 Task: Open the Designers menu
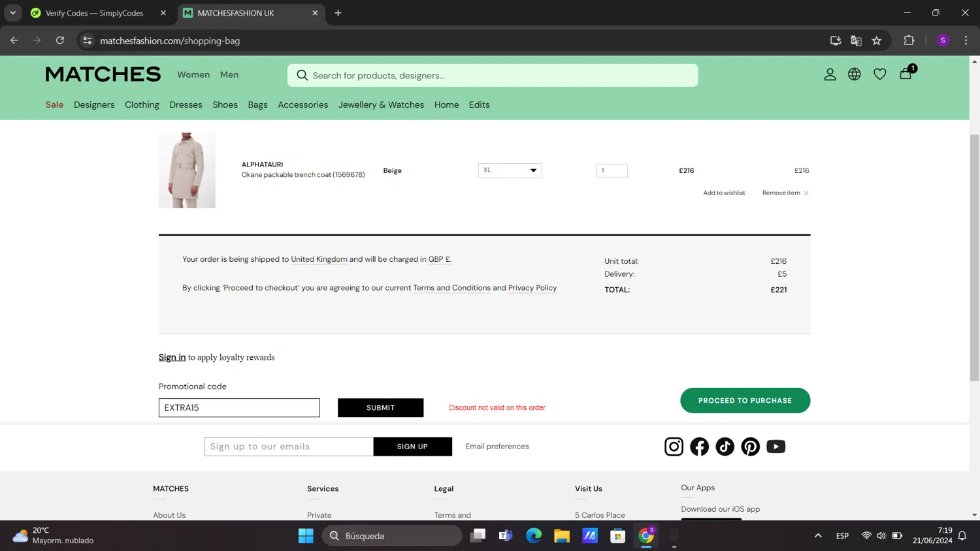click(94, 104)
